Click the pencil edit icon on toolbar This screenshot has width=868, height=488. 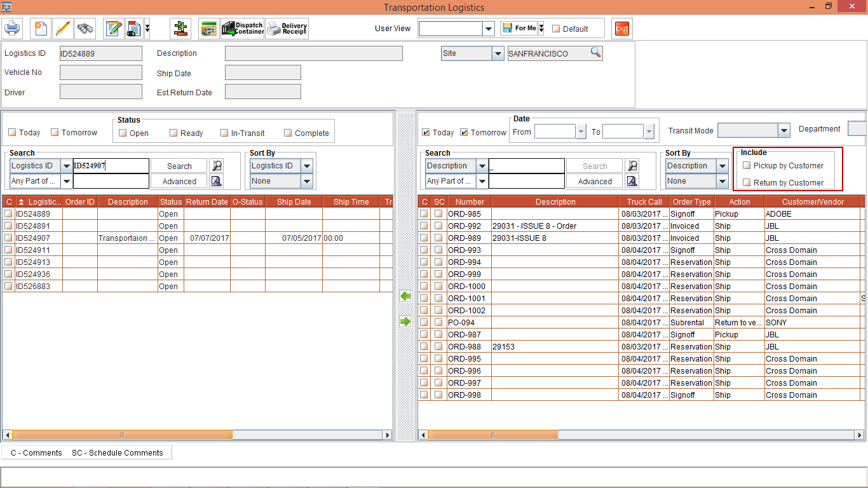point(63,28)
